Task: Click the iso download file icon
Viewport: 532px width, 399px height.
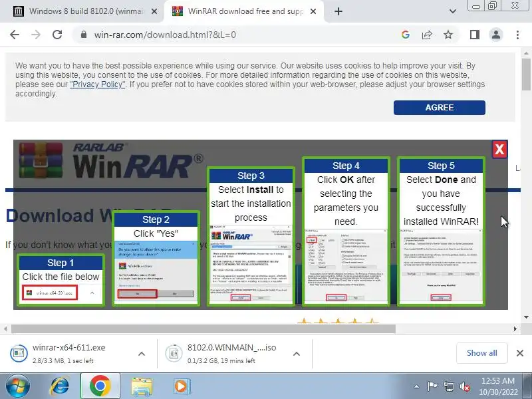Action: tap(174, 353)
